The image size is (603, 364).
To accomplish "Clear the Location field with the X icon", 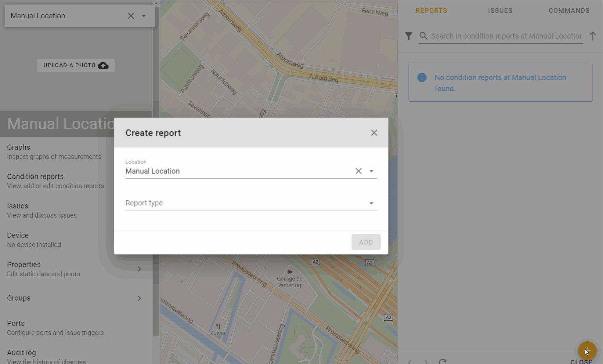I will pos(358,171).
